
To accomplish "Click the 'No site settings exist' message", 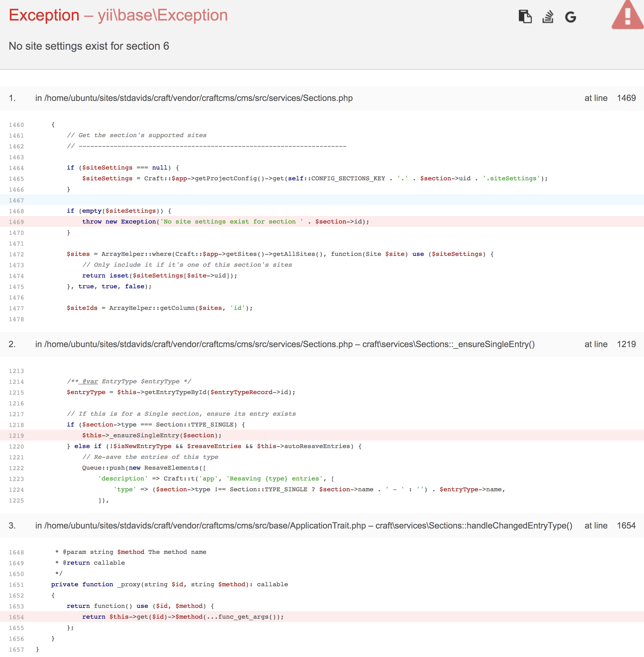I will coord(89,46).
